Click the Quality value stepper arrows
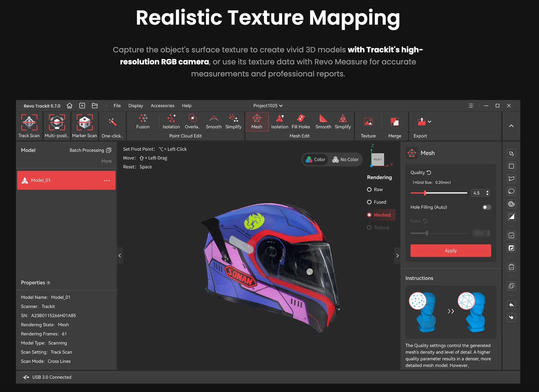Viewport: 539px width, 392px height. pos(487,193)
